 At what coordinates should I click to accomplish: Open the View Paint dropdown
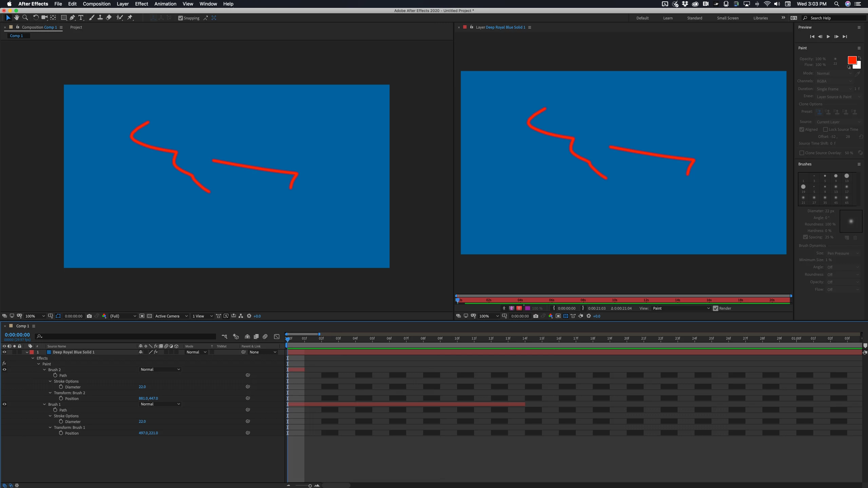point(681,308)
